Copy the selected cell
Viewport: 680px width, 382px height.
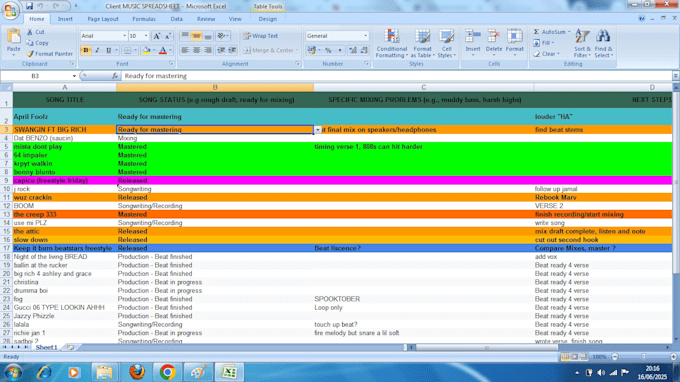(x=37, y=43)
